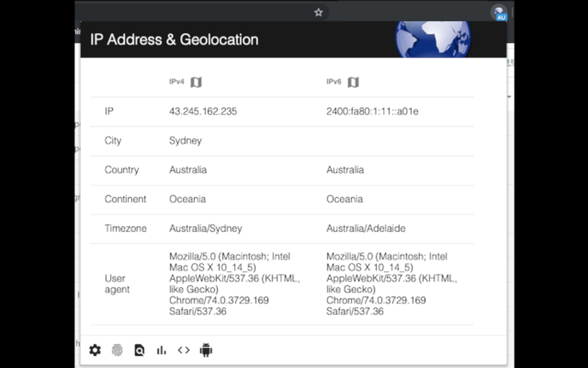
Task: Open the bar chart statistics icon
Action: click(162, 350)
